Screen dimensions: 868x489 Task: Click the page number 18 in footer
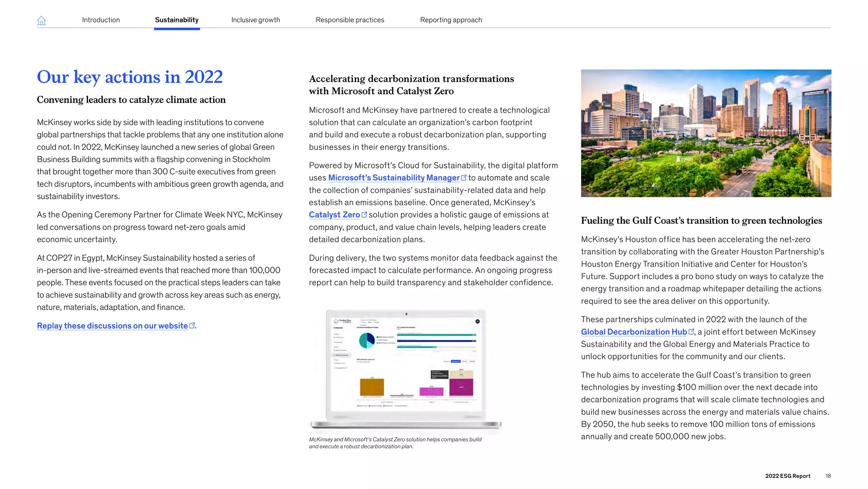[828, 476]
